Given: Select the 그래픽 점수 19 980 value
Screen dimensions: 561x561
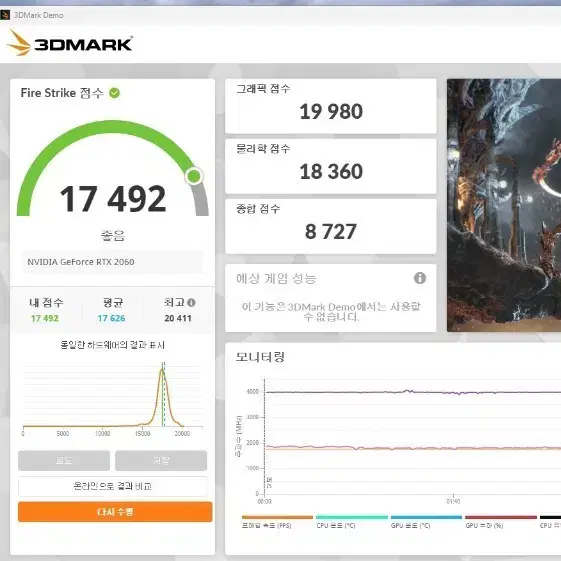Looking at the screenshot, I should click(x=331, y=111).
